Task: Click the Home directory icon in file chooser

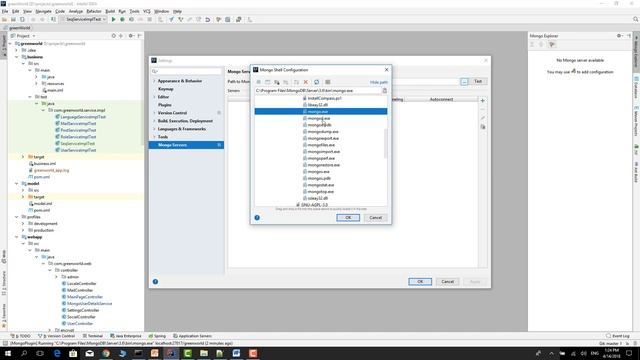Action: click(x=258, y=82)
